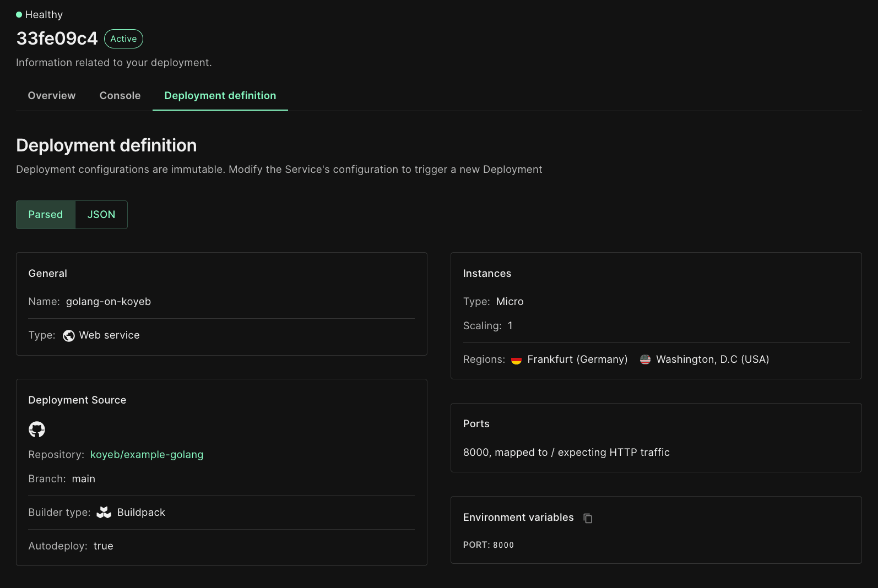Click the green Healthy status dot
This screenshot has height=588, width=878.
pyautogui.click(x=19, y=15)
